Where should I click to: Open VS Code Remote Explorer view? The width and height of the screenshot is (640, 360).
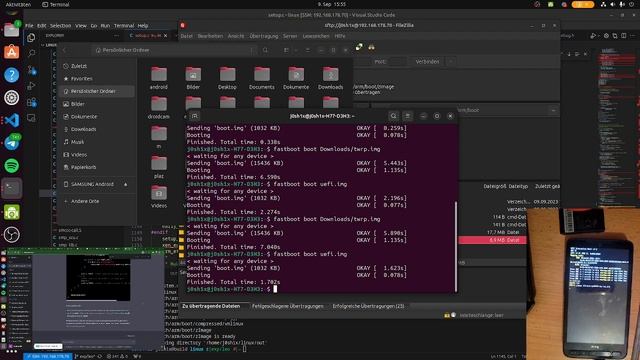[31, 118]
